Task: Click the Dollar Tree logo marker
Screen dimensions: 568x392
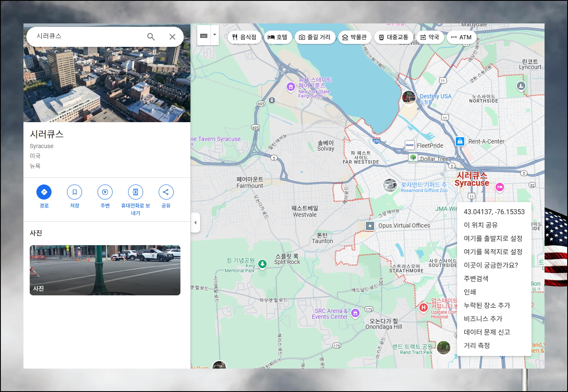Action: point(413,158)
